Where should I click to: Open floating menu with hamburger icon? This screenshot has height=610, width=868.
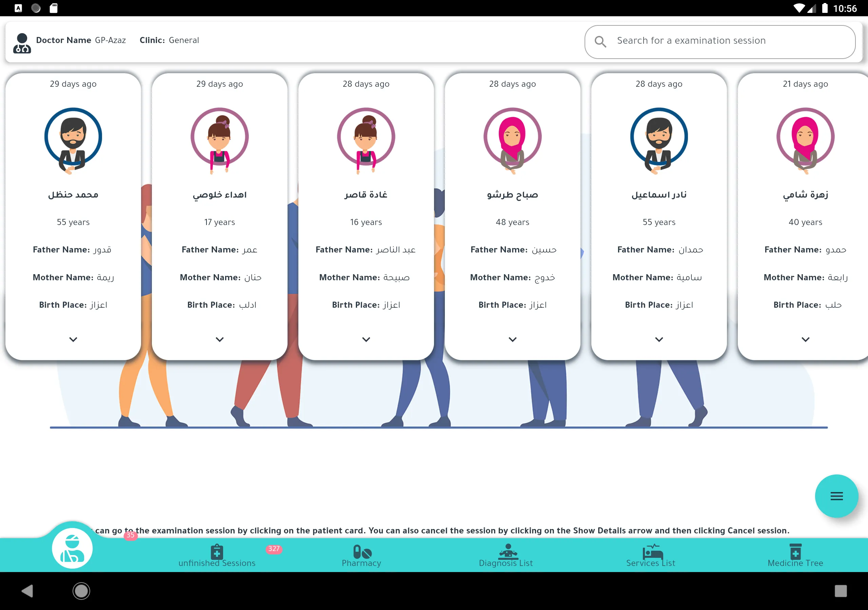[x=836, y=496]
